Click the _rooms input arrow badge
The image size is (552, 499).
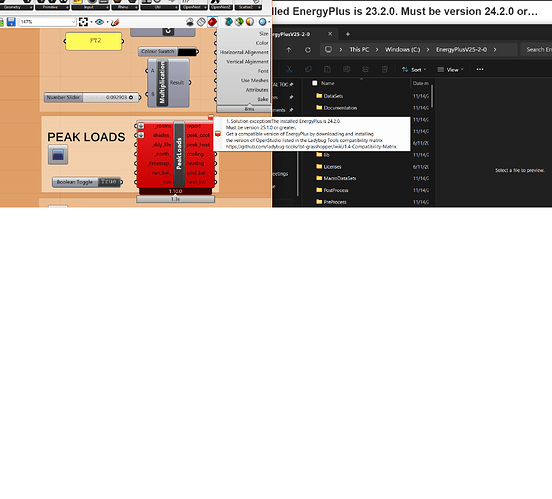point(141,126)
